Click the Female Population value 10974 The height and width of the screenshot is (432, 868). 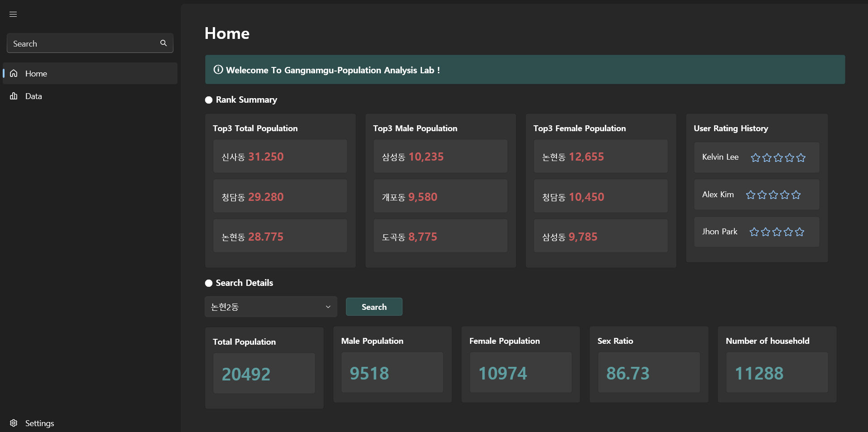[x=503, y=373]
